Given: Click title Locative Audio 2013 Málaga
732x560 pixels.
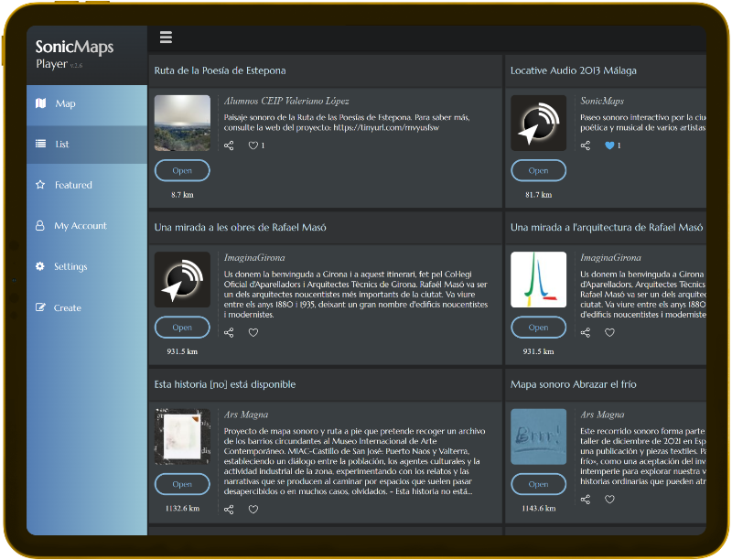Looking at the screenshot, I should pyautogui.click(x=574, y=70).
